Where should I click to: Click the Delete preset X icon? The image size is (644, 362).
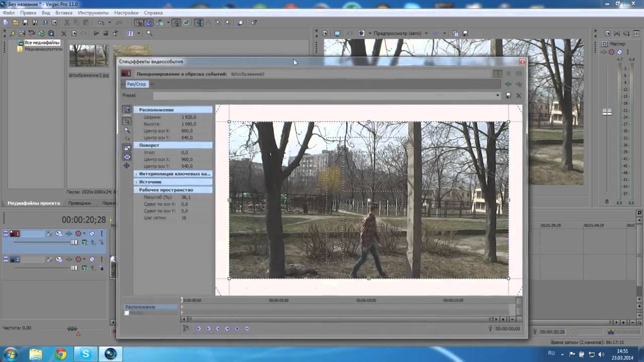pos(519,96)
